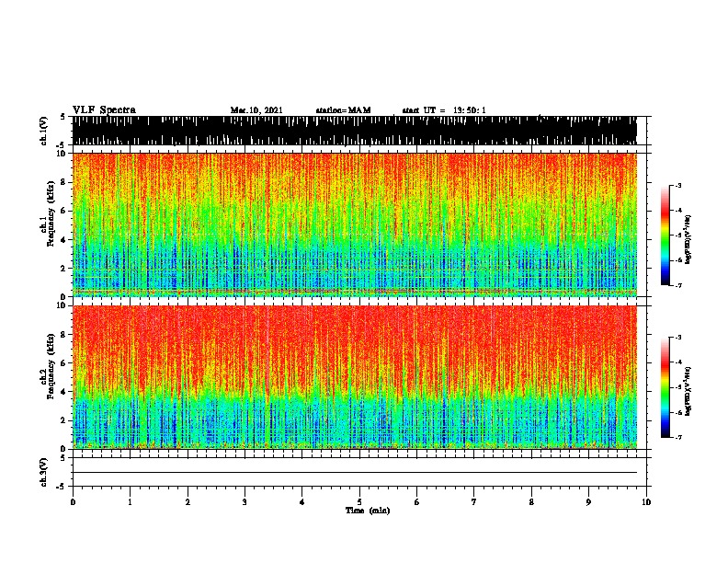
Task: Click time axis tick label '3'
Action: [x=245, y=502]
